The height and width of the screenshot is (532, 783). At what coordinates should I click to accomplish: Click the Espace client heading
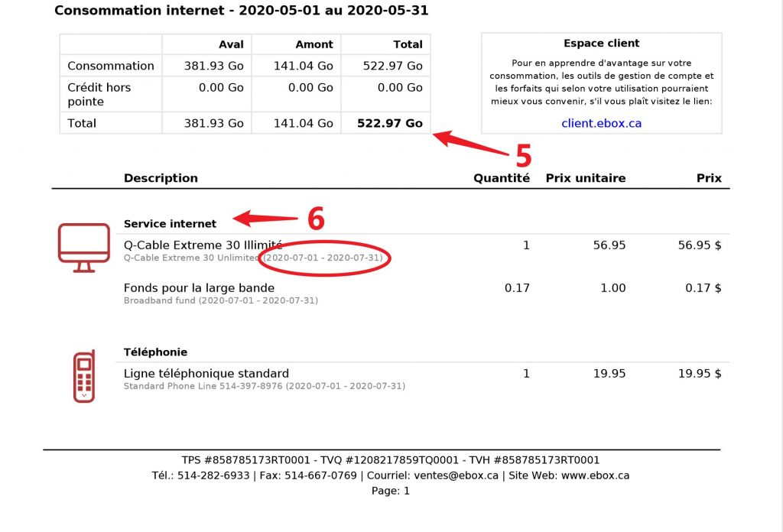point(601,44)
